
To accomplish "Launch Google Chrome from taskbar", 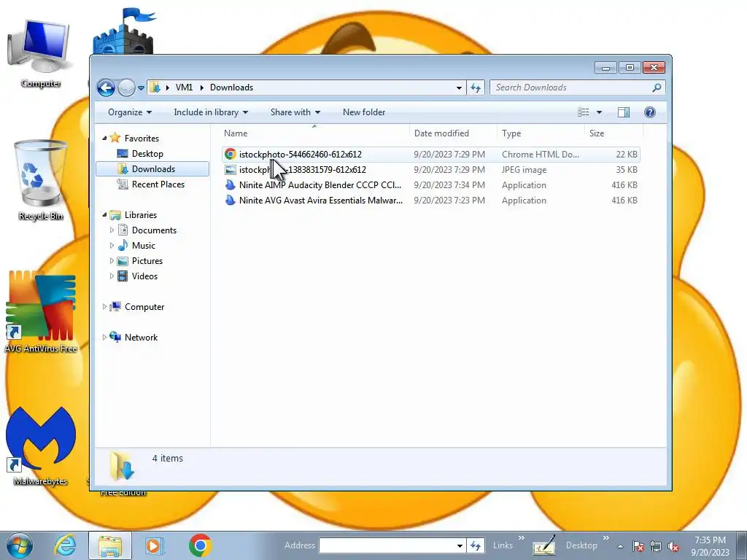I will (200, 545).
